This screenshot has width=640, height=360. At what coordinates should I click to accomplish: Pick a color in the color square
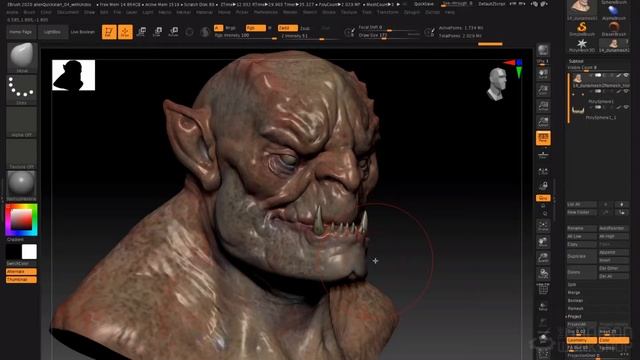click(21, 220)
